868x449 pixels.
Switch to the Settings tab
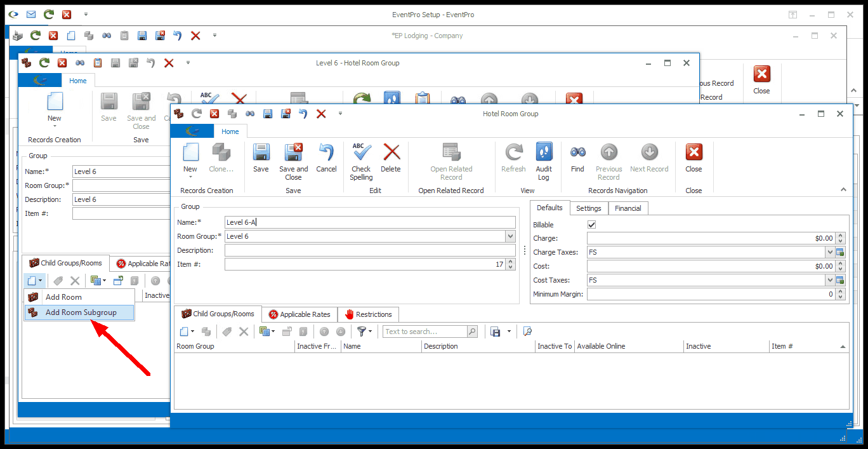[x=589, y=208]
